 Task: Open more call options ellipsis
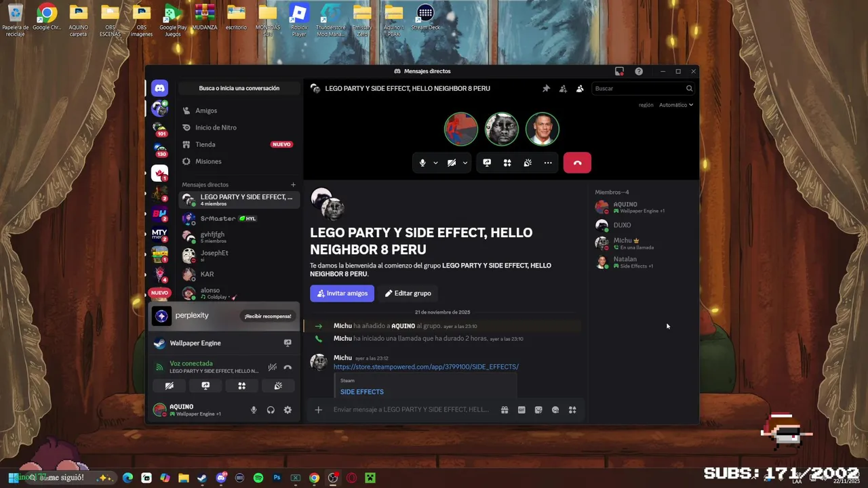pyautogui.click(x=548, y=163)
